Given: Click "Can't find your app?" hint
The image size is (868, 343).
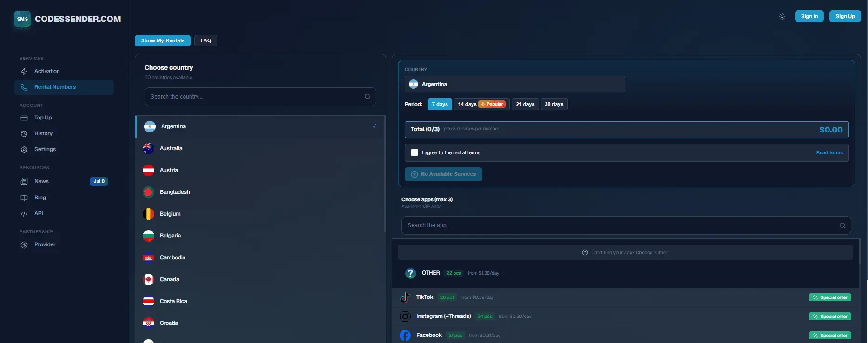Looking at the screenshot, I should (x=625, y=253).
